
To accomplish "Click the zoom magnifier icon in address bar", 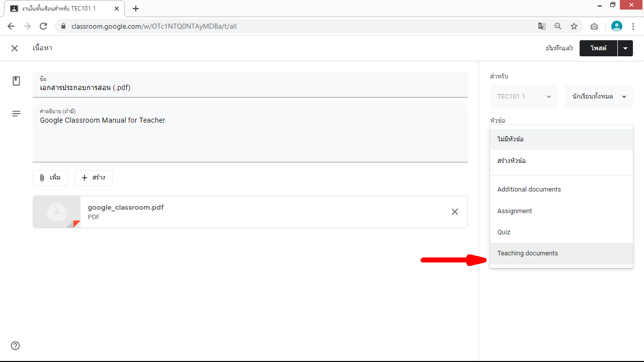I will 557,26.
